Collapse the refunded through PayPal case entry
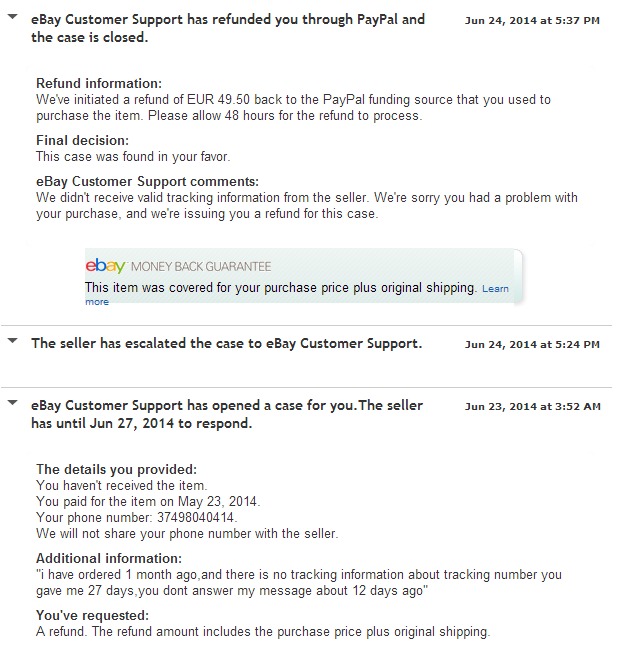624x646 pixels. 13,17
